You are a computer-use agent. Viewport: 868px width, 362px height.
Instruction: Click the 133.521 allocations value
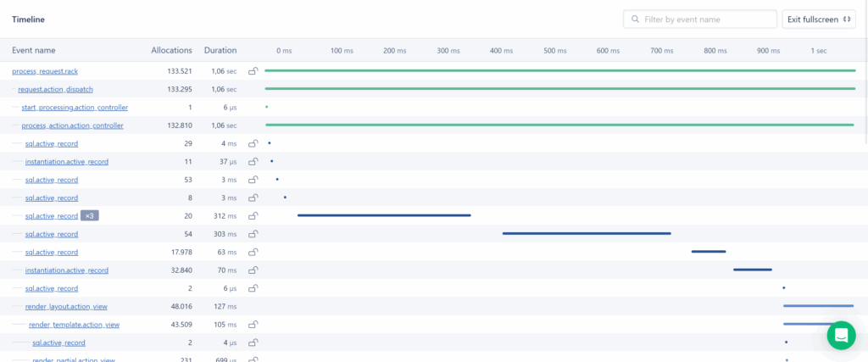coord(180,71)
